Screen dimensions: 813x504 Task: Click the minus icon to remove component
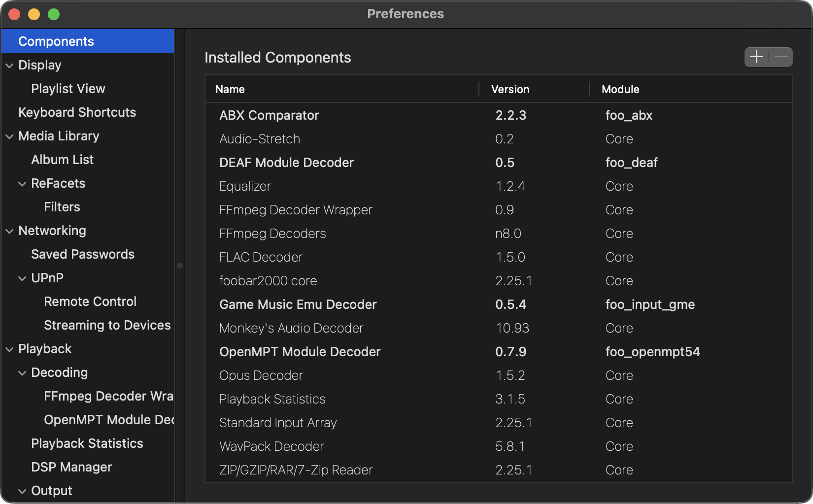click(x=781, y=57)
